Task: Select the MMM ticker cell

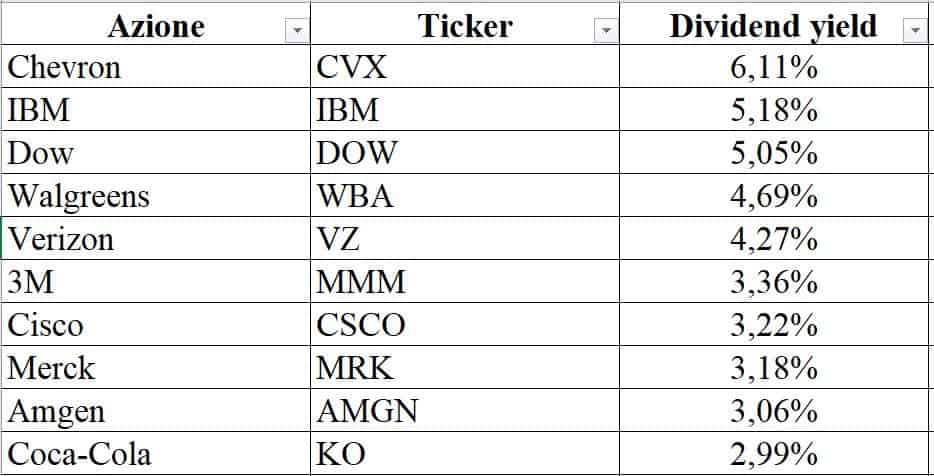Action: coord(464,282)
